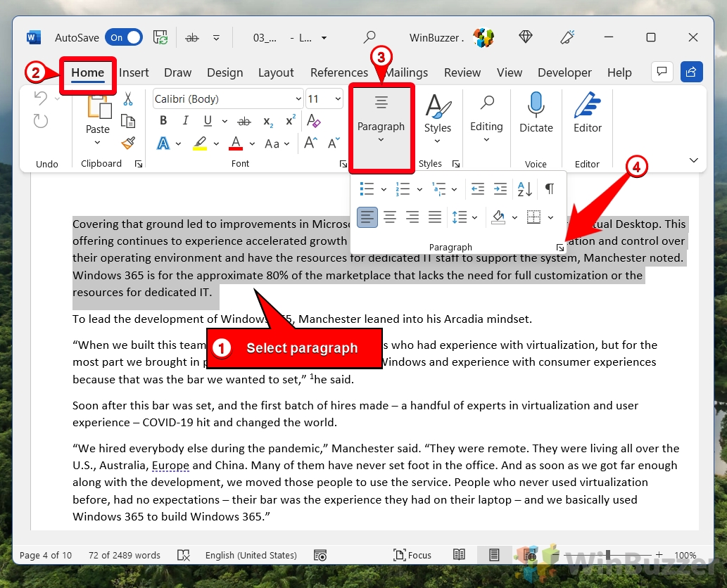Toggle Strikethrough in the Font group

tap(244, 121)
